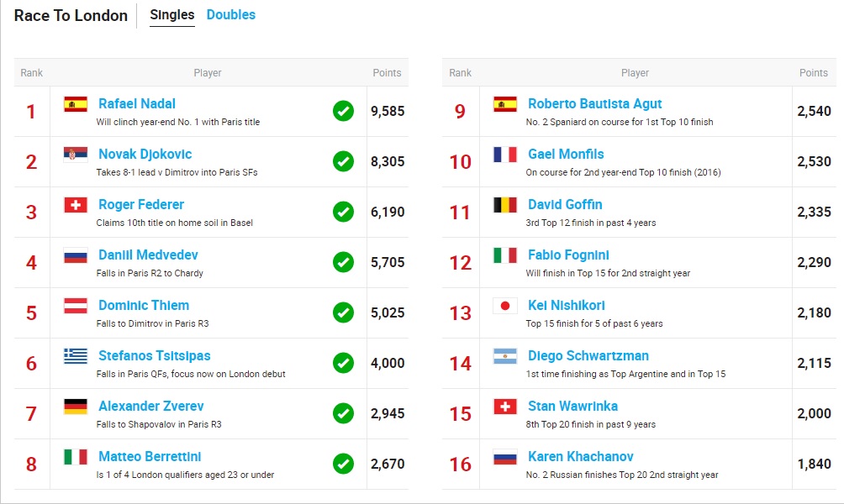Image resolution: width=844 pixels, height=504 pixels.
Task: Click the green qualified checkmark for Matteo Berrettini
Action: point(343,464)
